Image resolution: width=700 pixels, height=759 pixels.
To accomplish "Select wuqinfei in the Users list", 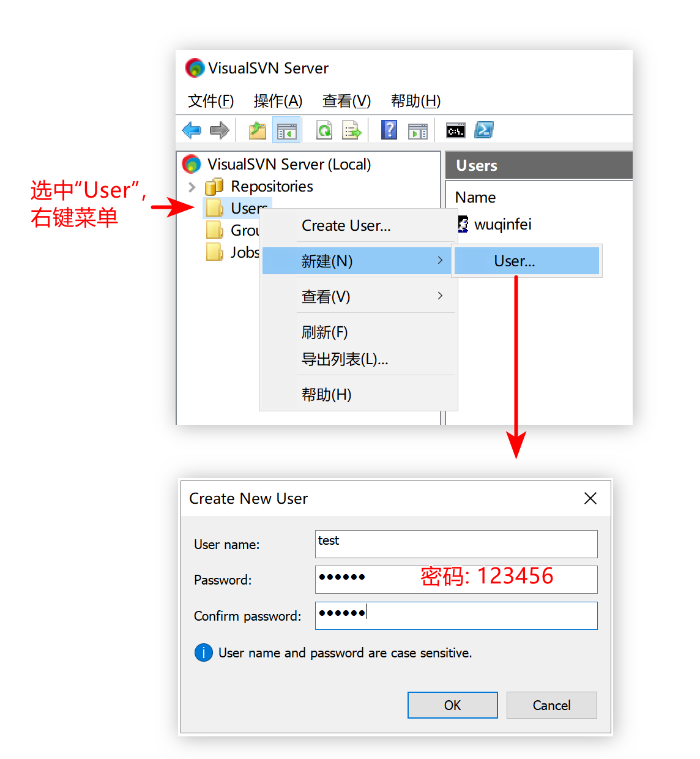I will (503, 224).
